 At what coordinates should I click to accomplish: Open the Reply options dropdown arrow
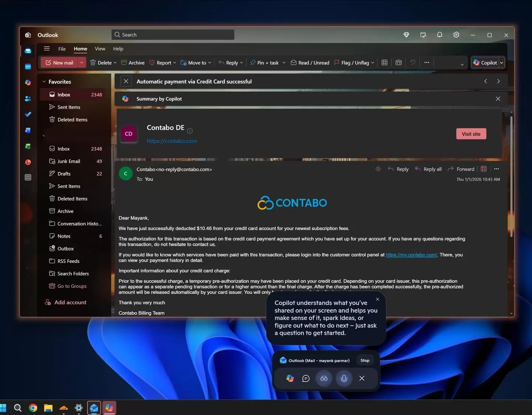[x=241, y=63]
